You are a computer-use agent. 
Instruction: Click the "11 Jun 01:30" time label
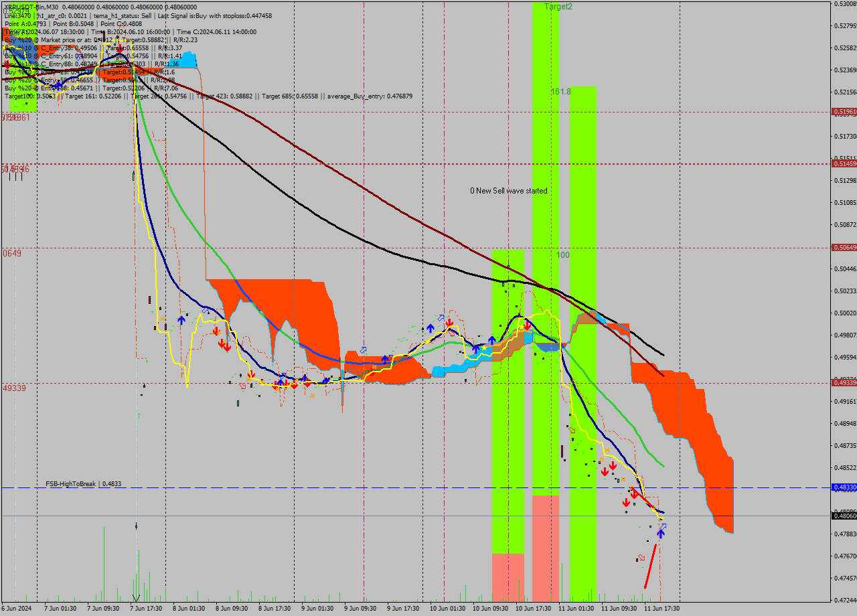(576, 609)
